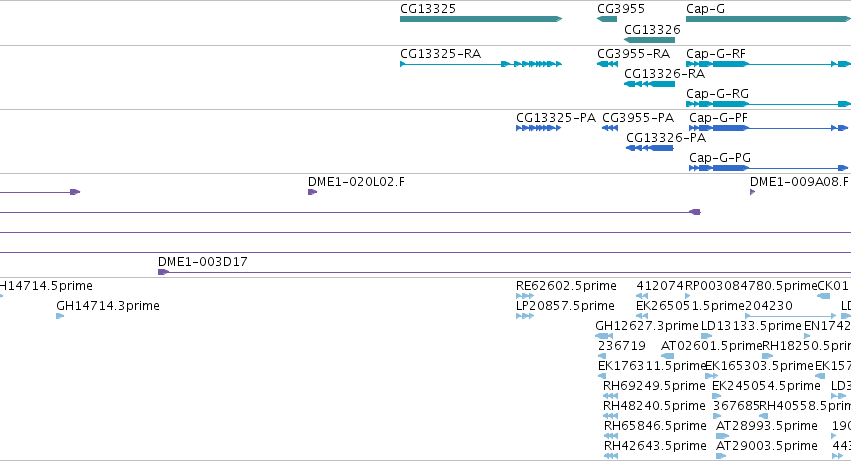Open the Cap-G-PG protein label
Viewport: 851px width, 461px height.
(720, 158)
